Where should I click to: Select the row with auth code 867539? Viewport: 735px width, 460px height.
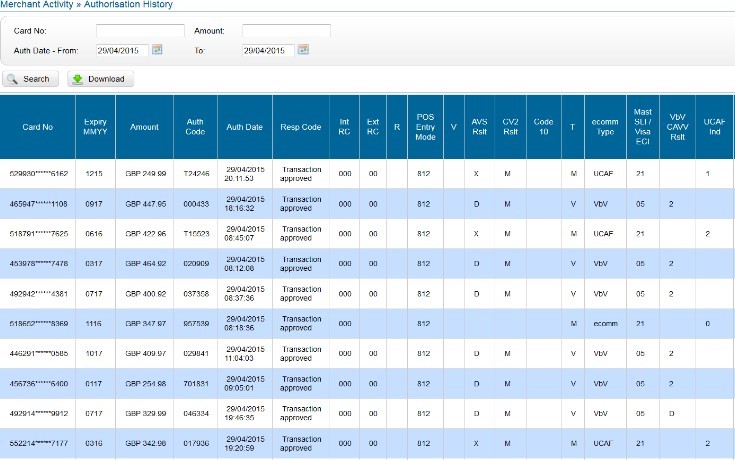pyautogui.click(x=195, y=324)
